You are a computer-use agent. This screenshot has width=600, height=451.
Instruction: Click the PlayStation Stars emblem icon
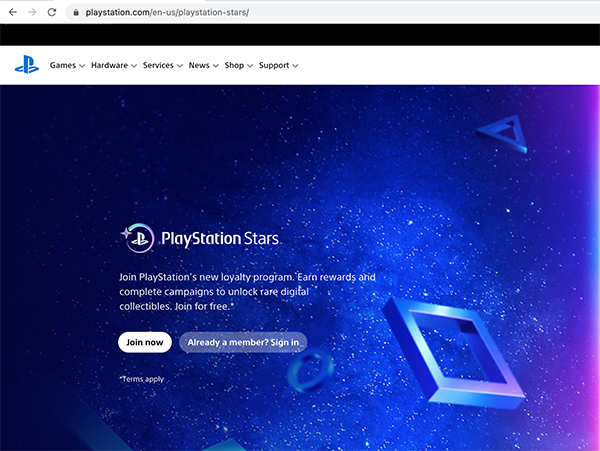pyautogui.click(x=138, y=238)
